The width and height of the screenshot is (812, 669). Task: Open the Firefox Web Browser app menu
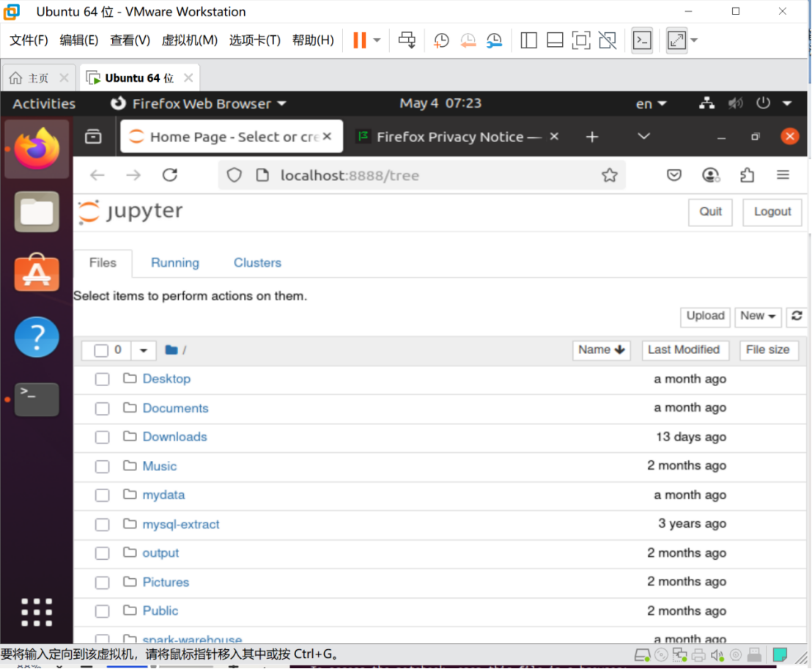199,103
